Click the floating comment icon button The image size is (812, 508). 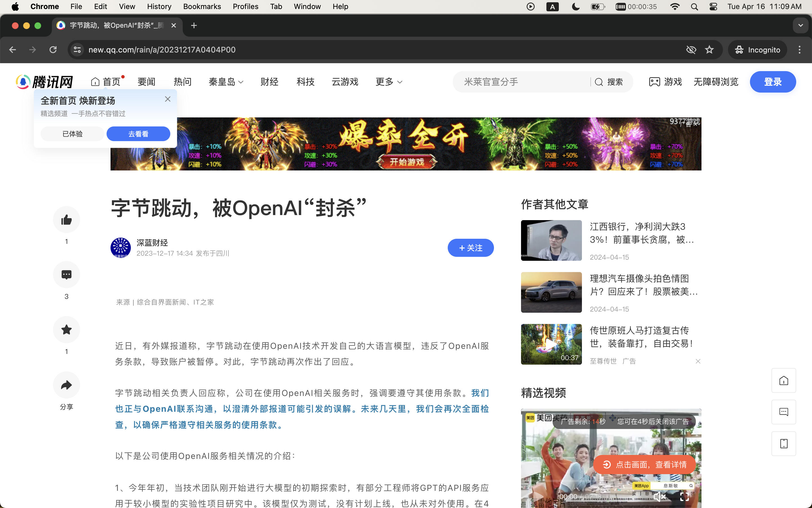pyautogui.click(x=784, y=412)
